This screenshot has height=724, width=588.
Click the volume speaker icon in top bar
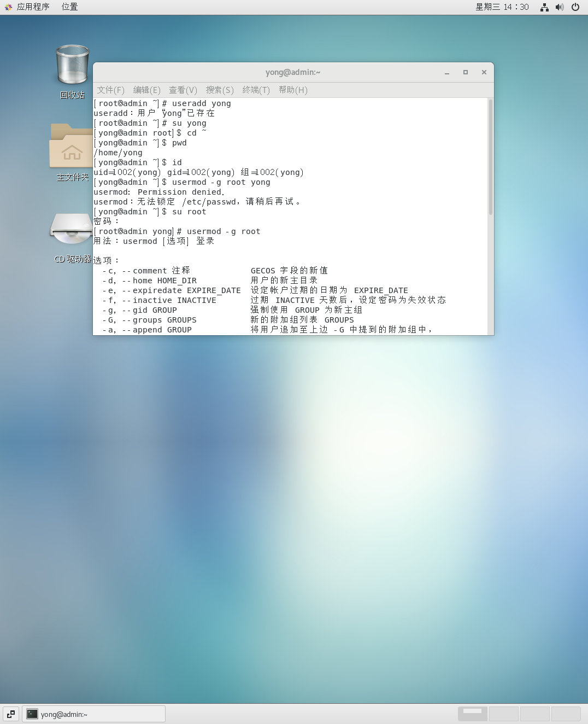(560, 7)
